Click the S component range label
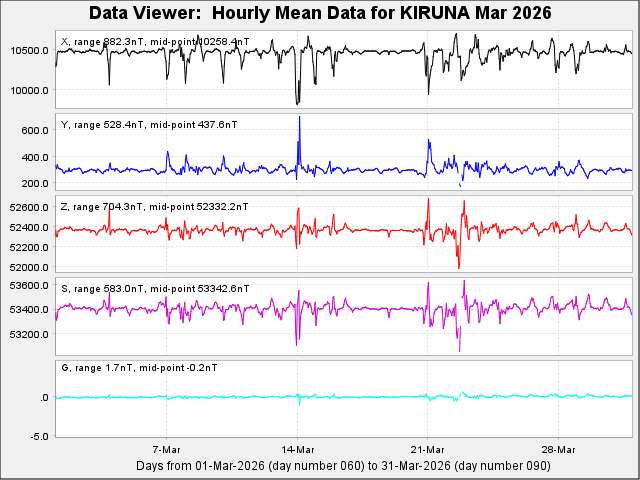The width and height of the screenshot is (640, 480). pos(155,288)
